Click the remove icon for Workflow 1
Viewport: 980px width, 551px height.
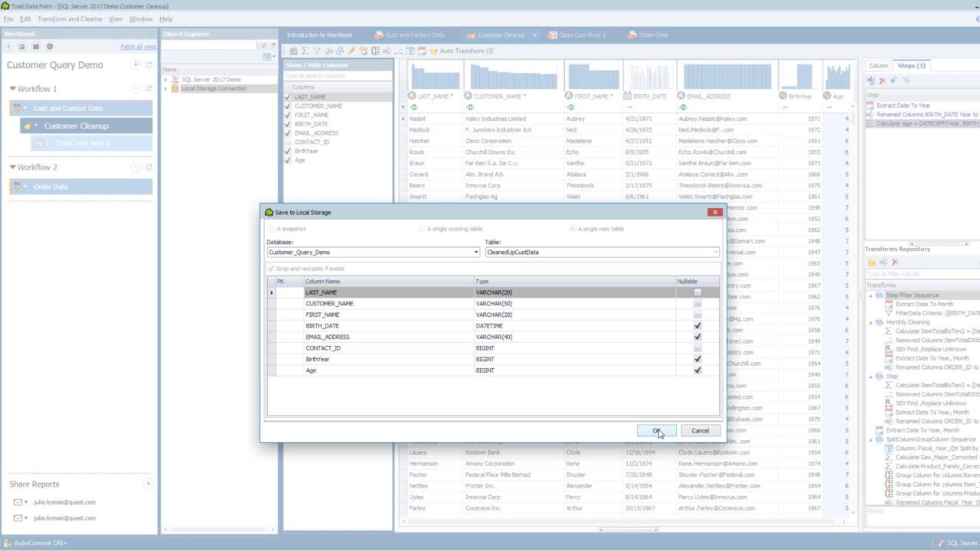click(136, 89)
